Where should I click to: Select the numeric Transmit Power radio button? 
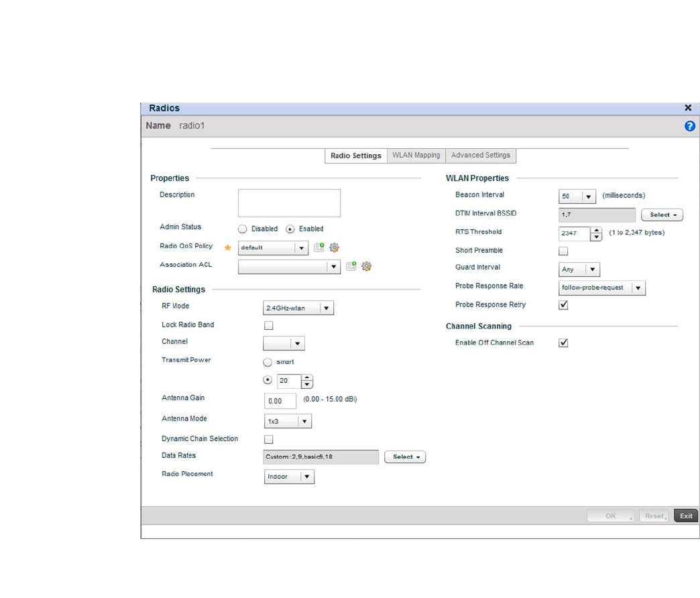tap(268, 380)
